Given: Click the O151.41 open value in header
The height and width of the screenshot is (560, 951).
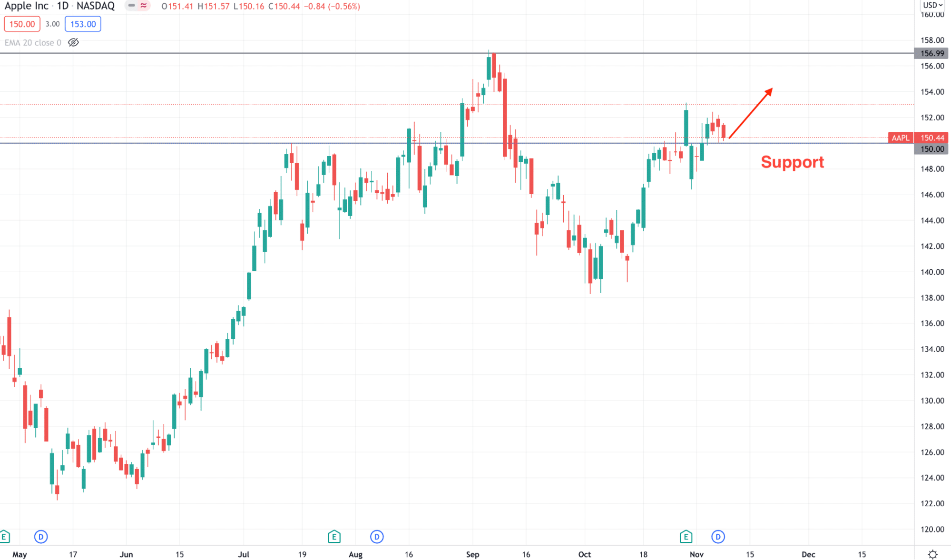Looking at the screenshot, I should pyautogui.click(x=177, y=7).
